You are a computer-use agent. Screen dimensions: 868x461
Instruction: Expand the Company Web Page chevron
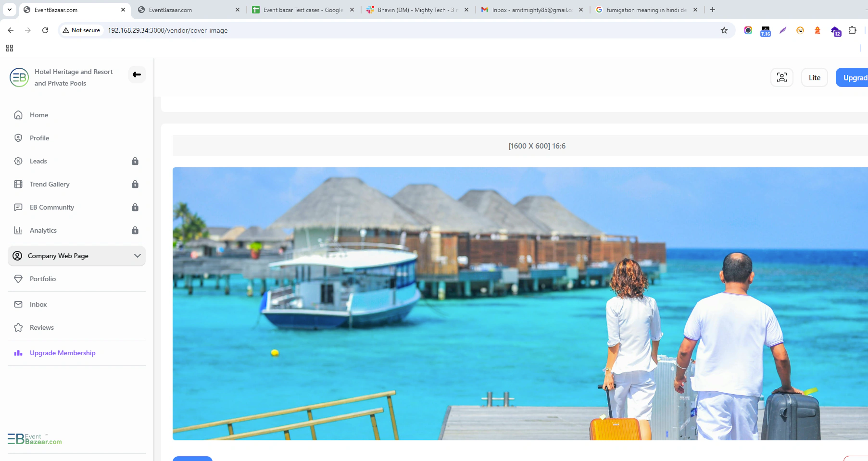[x=138, y=256]
